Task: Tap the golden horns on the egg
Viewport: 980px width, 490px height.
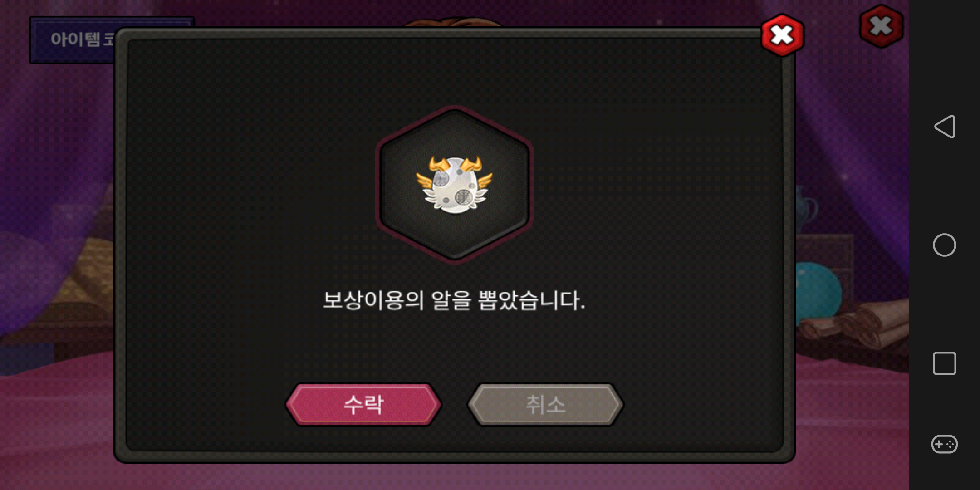Action: [x=455, y=164]
